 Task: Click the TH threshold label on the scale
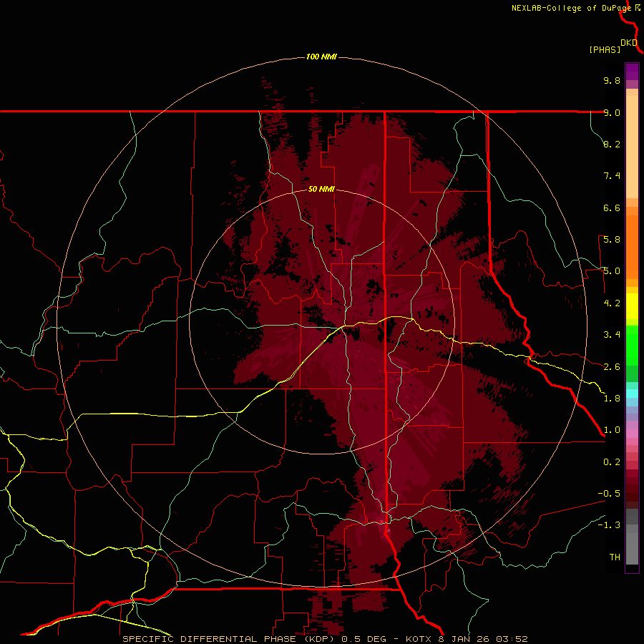pyautogui.click(x=615, y=557)
